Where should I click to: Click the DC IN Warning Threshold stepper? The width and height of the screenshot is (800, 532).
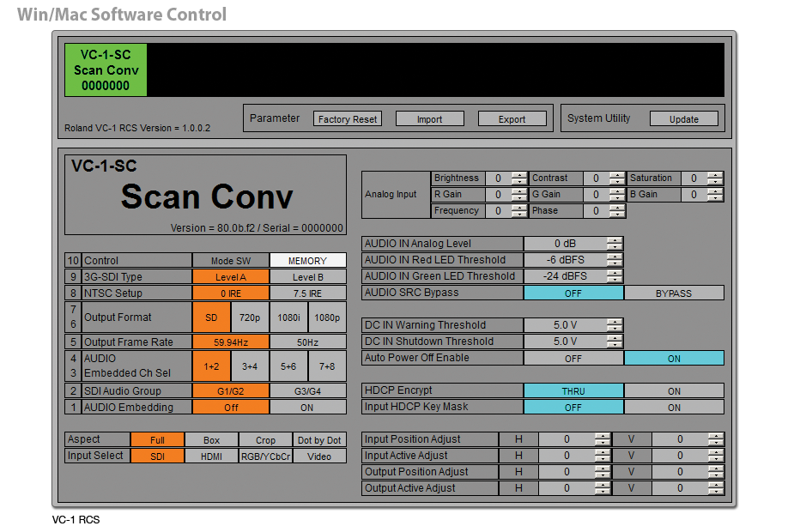615,325
